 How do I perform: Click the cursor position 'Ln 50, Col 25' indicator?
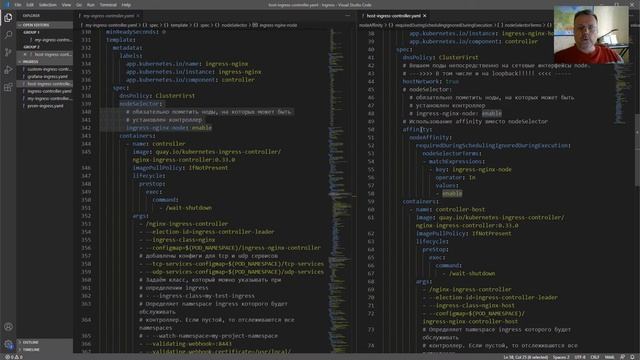pyautogui.click(x=525, y=357)
